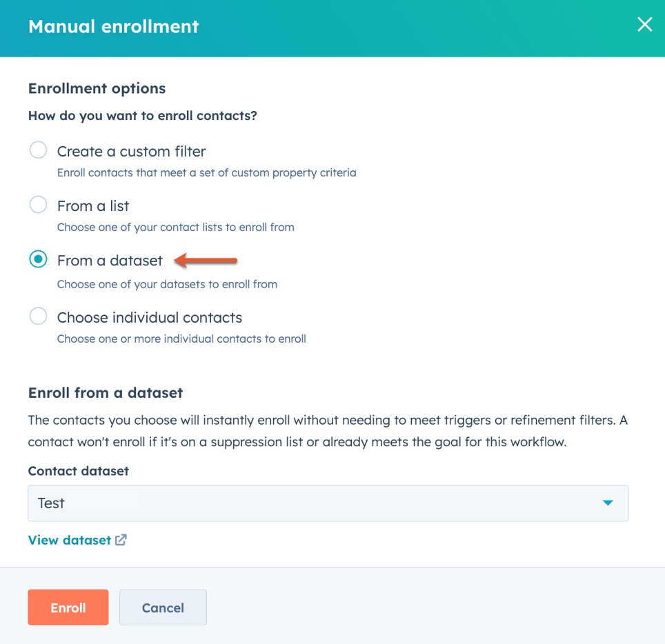Click the orange Enroll button
Image resolution: width=665 pixels, height=644 pixels.
coord(68,607)
